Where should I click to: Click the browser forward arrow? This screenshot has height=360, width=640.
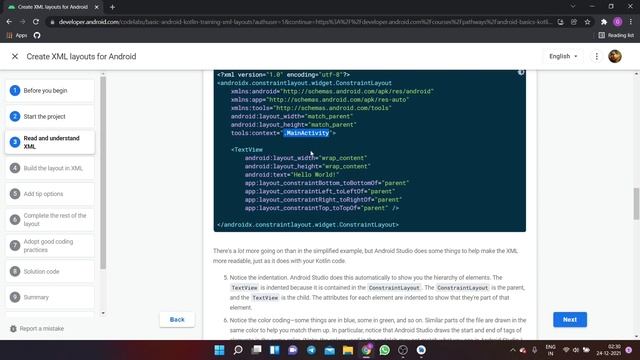(x=22, y=22)
